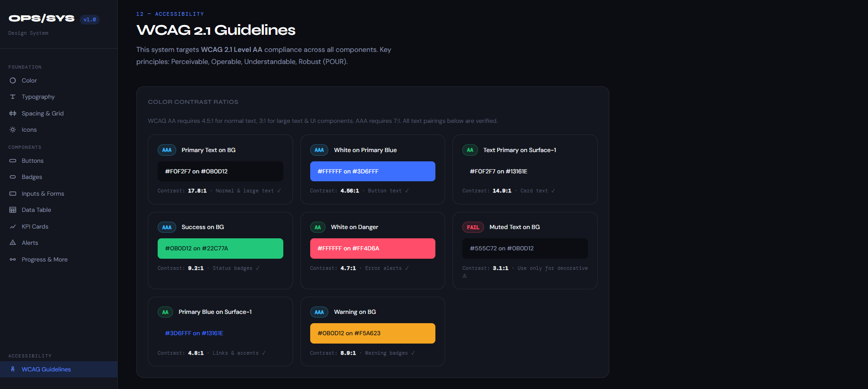Open Typography via its sidebar icon
This screenshot has height=389, width=868.
[13, 96]
